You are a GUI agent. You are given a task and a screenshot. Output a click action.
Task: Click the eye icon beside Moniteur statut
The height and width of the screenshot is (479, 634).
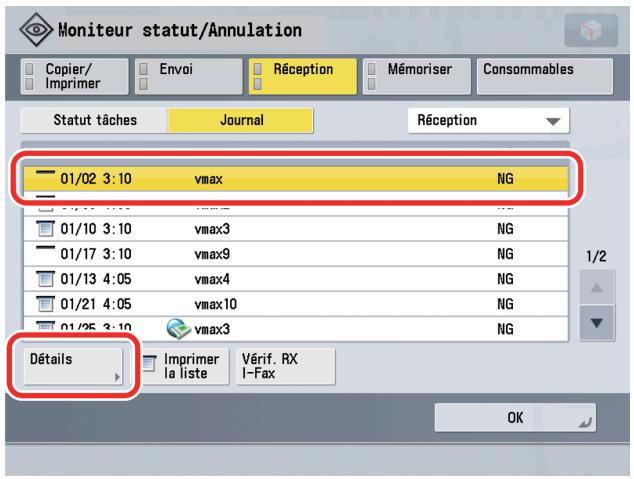click(x=36, y=30)
